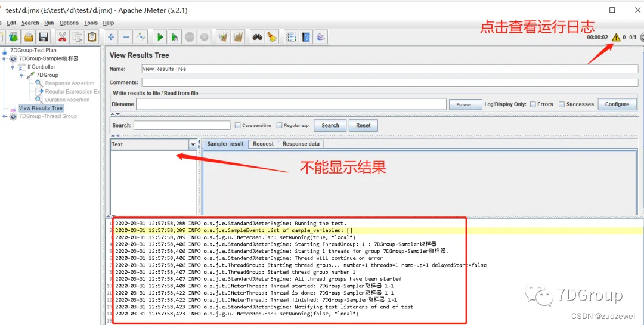Open Help with the question mark icon
Image resolution: width=644 pixels, height=325 pixels.
click(x=306, y=37)
